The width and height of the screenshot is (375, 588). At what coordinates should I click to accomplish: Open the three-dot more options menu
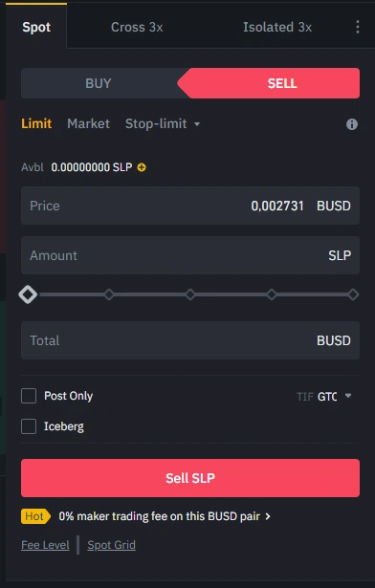(358, 27)
